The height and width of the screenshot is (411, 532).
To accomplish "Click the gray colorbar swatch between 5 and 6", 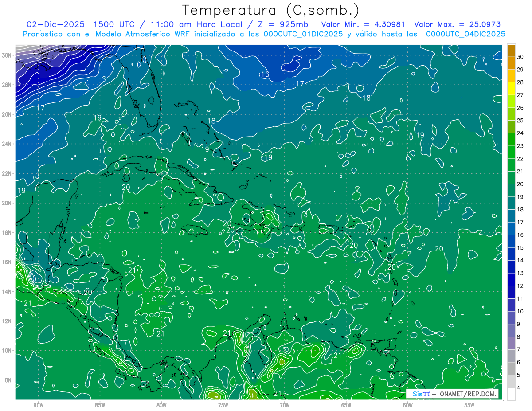I will [511, 368].
